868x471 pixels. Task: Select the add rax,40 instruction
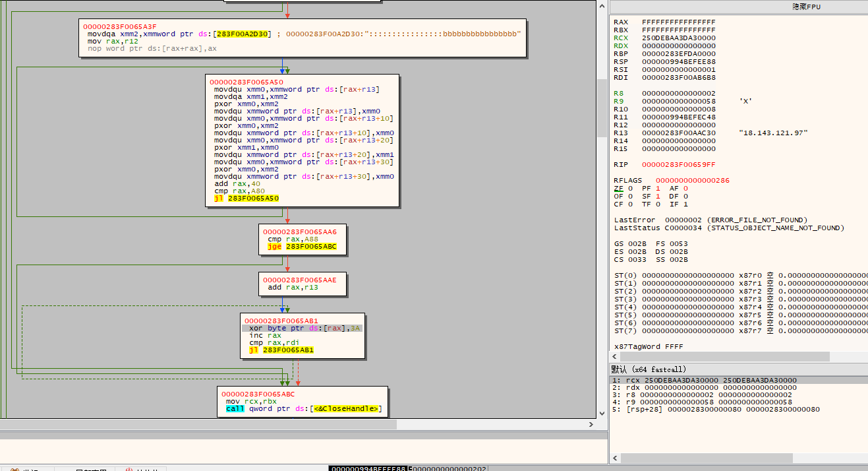237,183
